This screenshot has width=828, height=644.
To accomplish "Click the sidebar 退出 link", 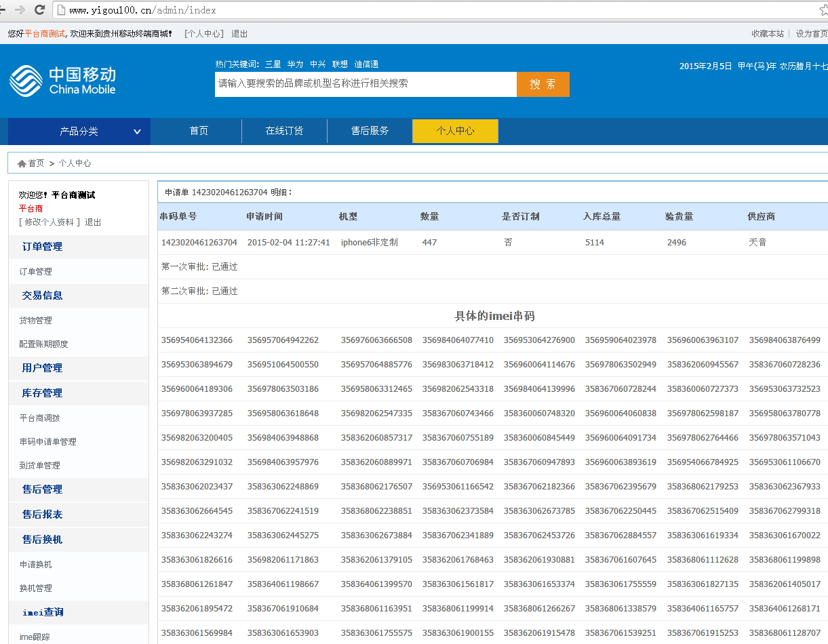I will point(93,222).
